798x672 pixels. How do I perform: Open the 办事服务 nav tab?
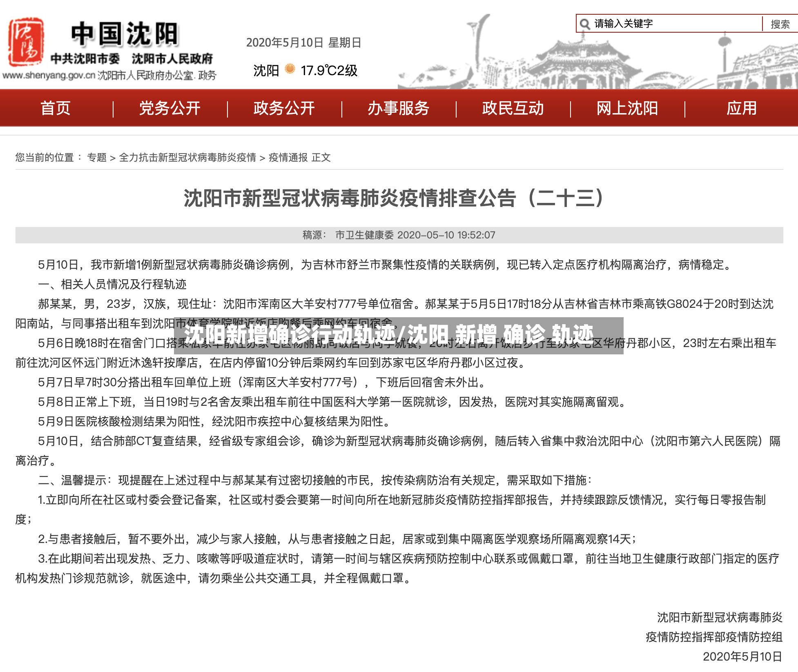[x=399, y=108]
